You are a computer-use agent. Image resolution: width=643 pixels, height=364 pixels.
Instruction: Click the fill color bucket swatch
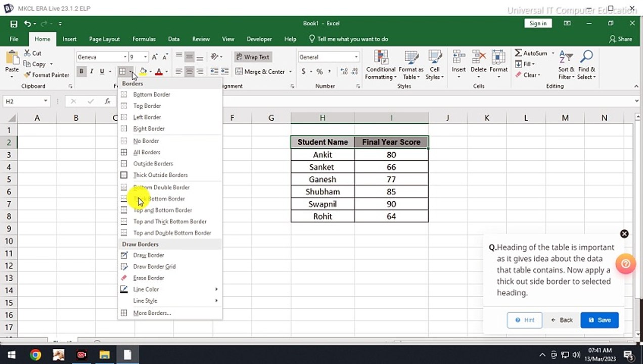(x=143, y=72)
